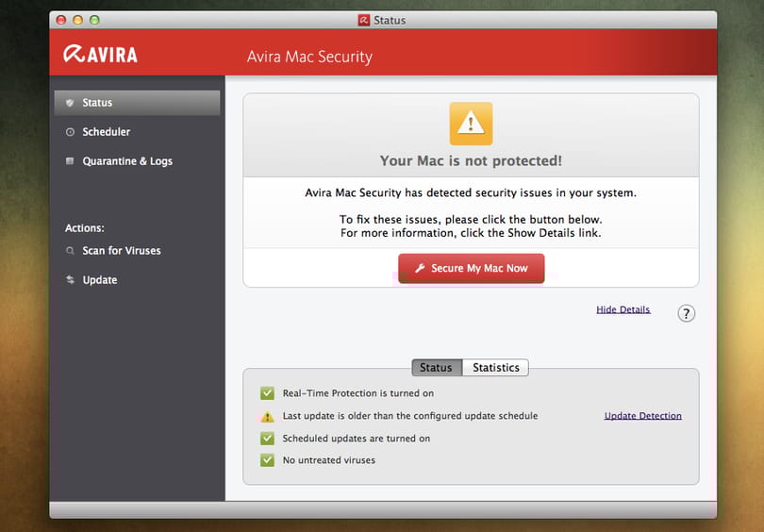Image resolution: width=764 pixels, height=532 pixels.
Task: Click the 'Actions:' sidebar label
Action: coord(84,228)
